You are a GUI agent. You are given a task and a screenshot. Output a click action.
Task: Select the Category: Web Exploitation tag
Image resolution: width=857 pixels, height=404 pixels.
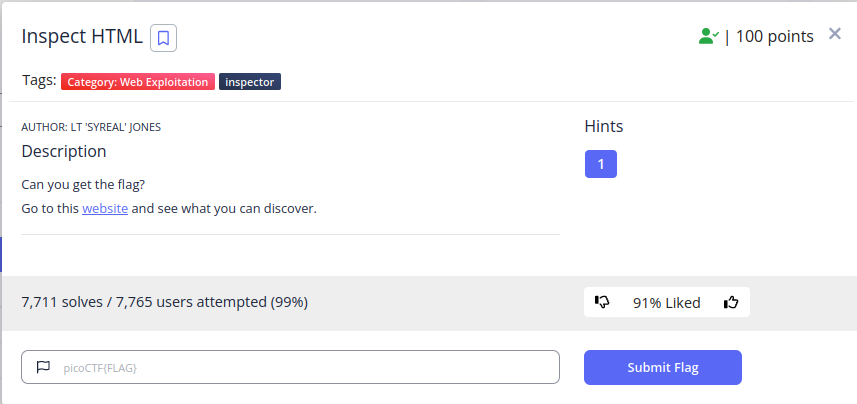tap(138, 82)
